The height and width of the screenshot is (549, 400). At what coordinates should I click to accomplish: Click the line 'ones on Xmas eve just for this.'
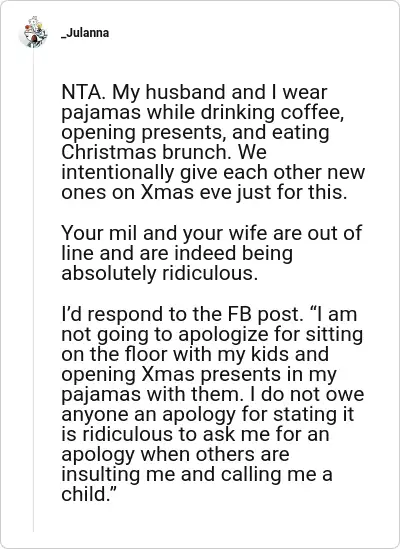[x=204, y=192]
